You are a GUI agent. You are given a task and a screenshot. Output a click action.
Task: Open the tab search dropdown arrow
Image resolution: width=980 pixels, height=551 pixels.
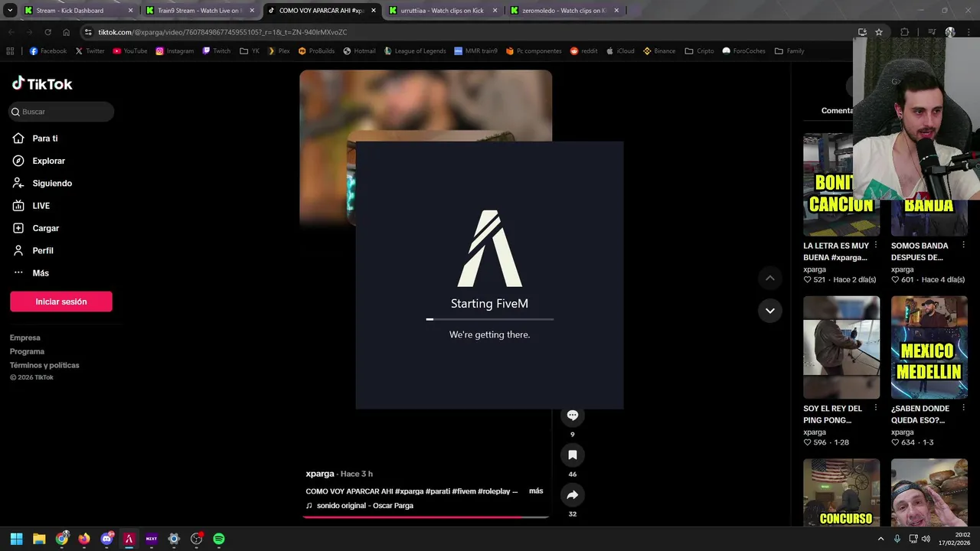click(10, 11)
